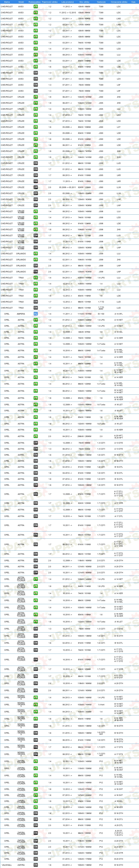The height and width of the screenshot is (868, 139).
Task: Click the LXT engine code cell
Action: point(119,127)
